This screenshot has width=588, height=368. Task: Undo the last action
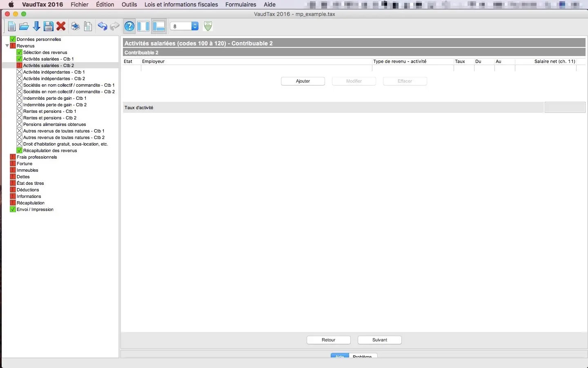click(102, 27)
